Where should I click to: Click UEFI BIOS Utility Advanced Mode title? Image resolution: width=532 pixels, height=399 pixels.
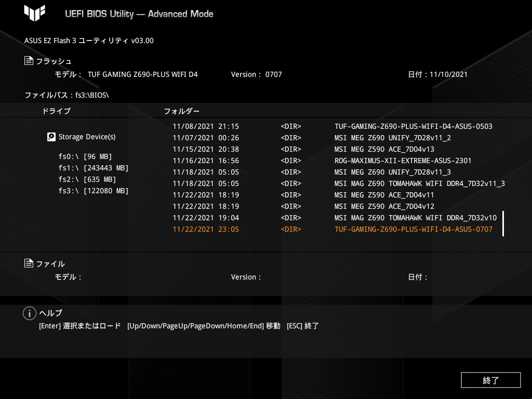pos(139,14)
